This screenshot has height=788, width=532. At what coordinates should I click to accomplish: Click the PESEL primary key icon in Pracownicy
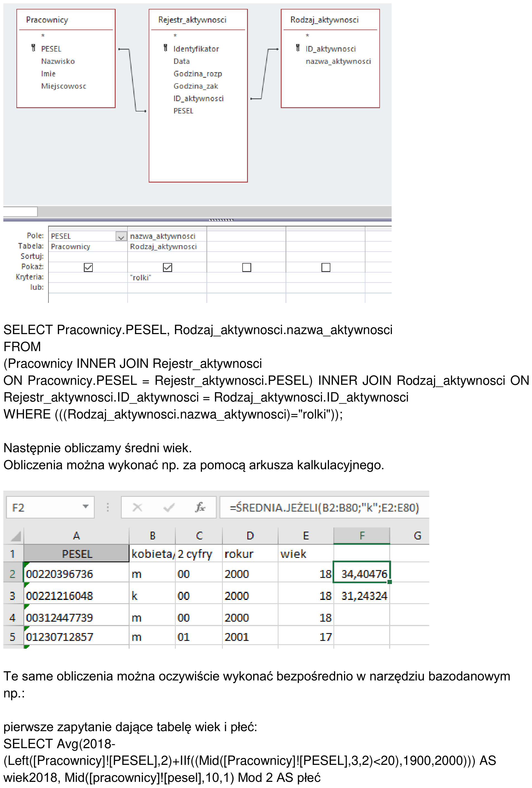[x=33, y=48]
